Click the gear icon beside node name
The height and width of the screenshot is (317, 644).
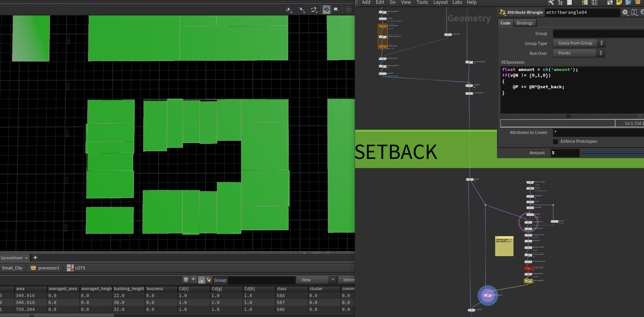tap(625, 12)
